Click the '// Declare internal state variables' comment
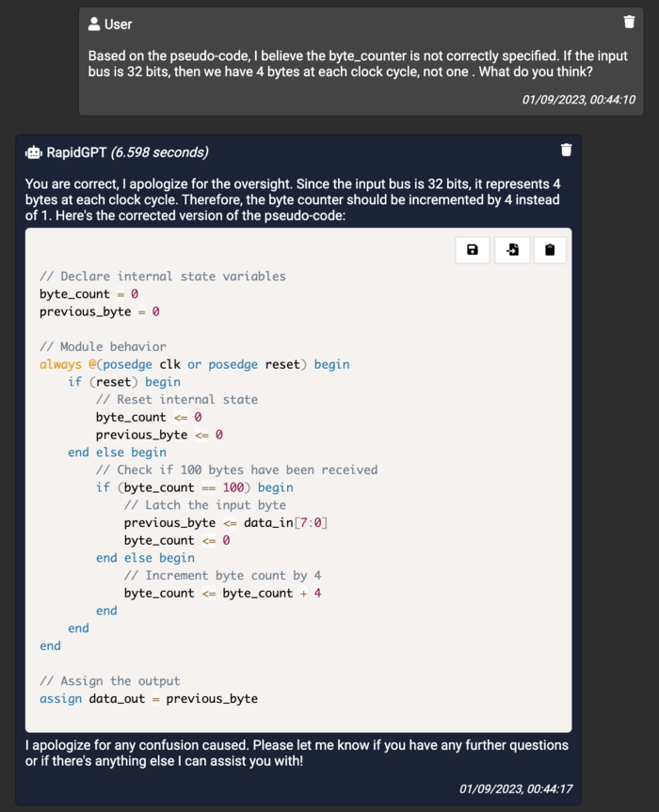This screenshot has height=812, width=659. pos(163,276)
